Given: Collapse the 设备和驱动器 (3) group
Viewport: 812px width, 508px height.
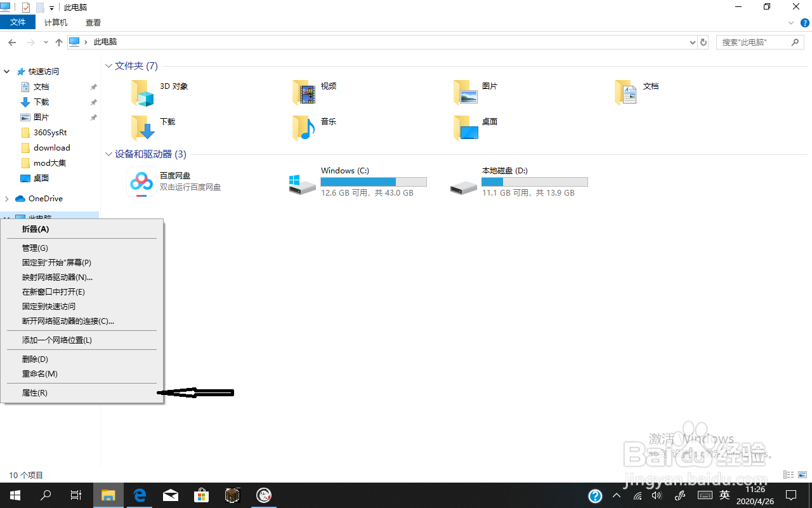Looking at the screenshot, I should click(109, 154).
